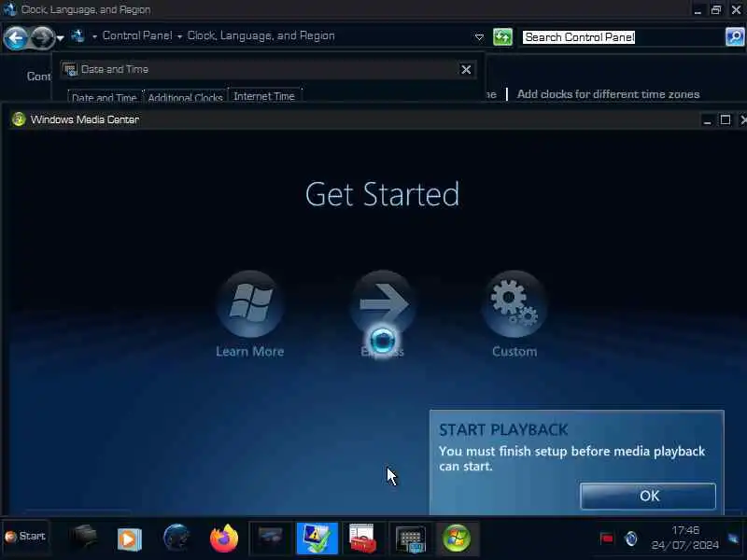Viewport: 747px width, 560px height.
Task: Click the Forward arrow in Control Panel
Action: (x=43, y=37)
